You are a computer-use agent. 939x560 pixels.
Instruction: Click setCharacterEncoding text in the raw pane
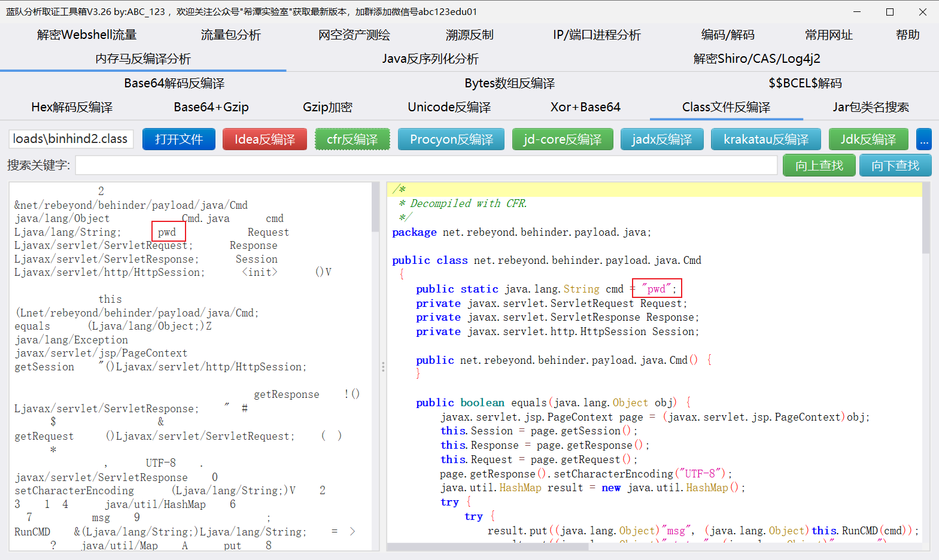point(74,491)
